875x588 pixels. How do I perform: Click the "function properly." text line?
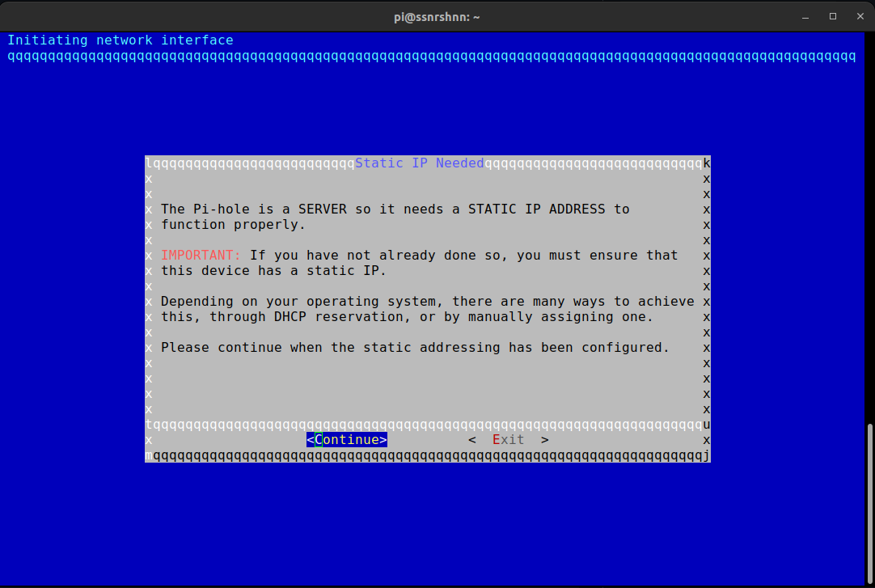(x=233, y=225)
